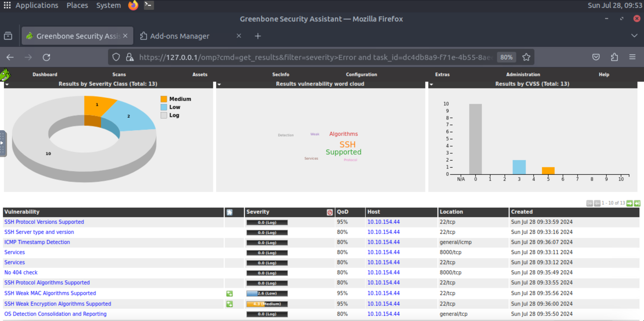Open the SSH Protocol Versions Supported result
644x321 pixels.
point(44,222)
